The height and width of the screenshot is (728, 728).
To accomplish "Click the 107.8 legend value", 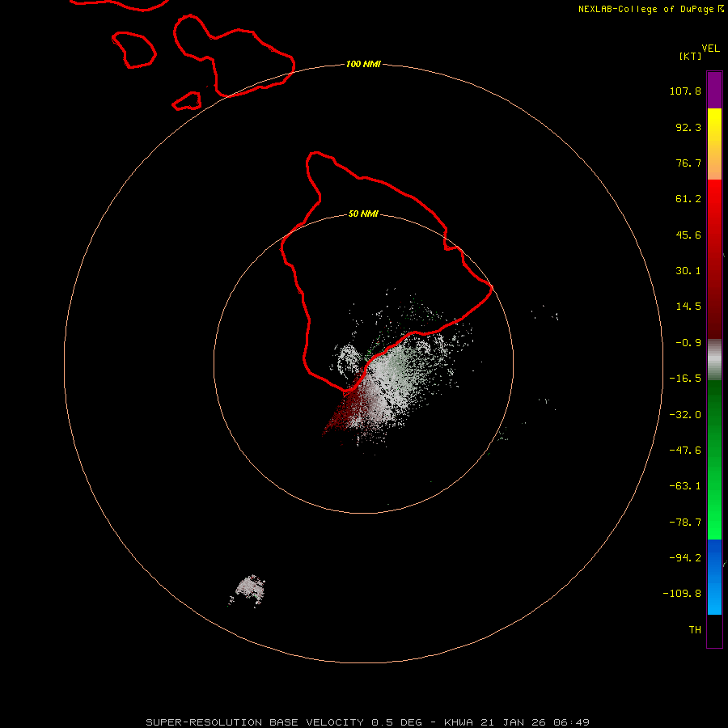I will (685, 91).
